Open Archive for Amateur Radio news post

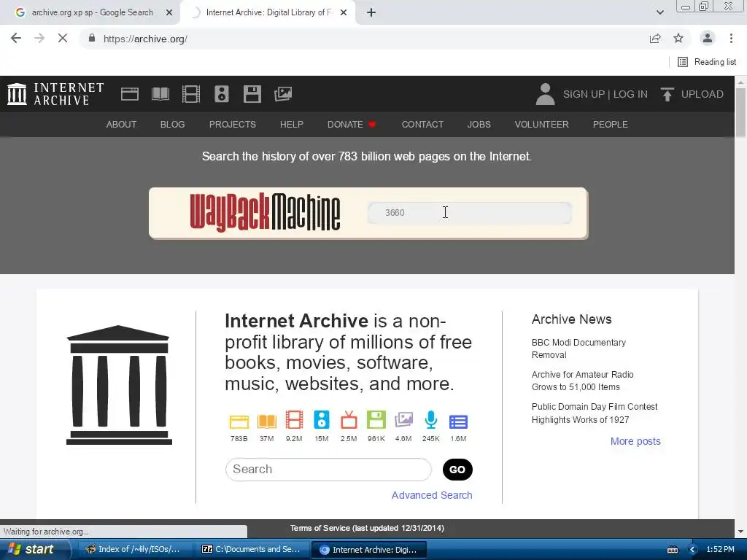pos(582,381)
